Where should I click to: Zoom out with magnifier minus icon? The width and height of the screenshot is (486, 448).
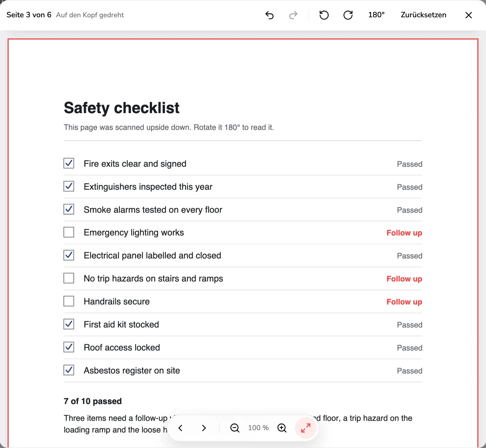(235, 428)
